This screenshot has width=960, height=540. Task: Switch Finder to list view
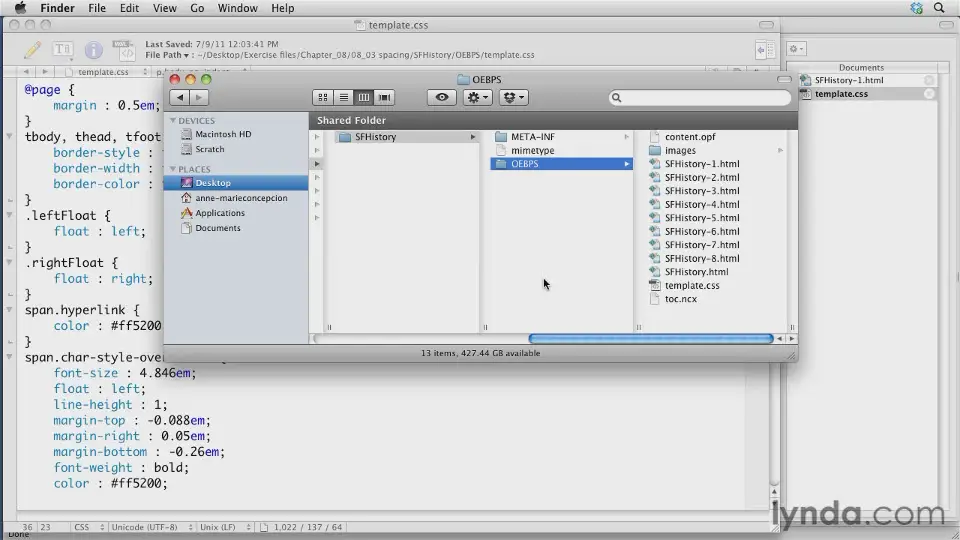[x=343, y=97]
